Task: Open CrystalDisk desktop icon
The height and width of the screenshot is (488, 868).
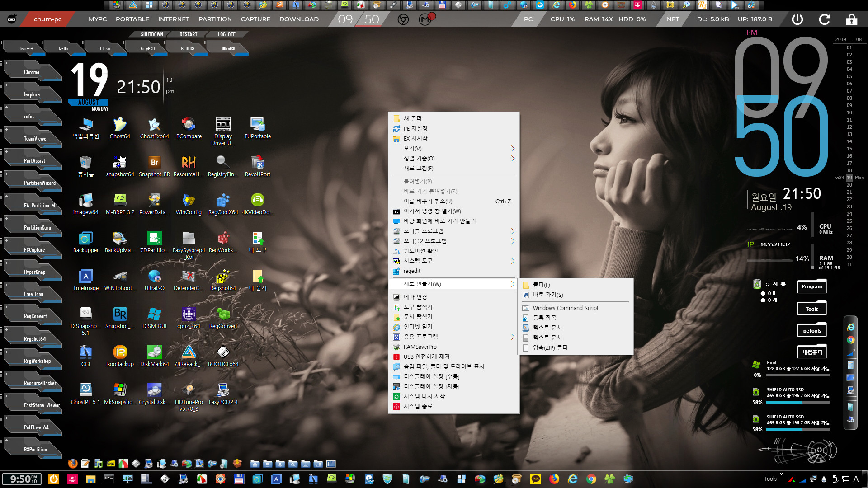Action: pos(154,394)
